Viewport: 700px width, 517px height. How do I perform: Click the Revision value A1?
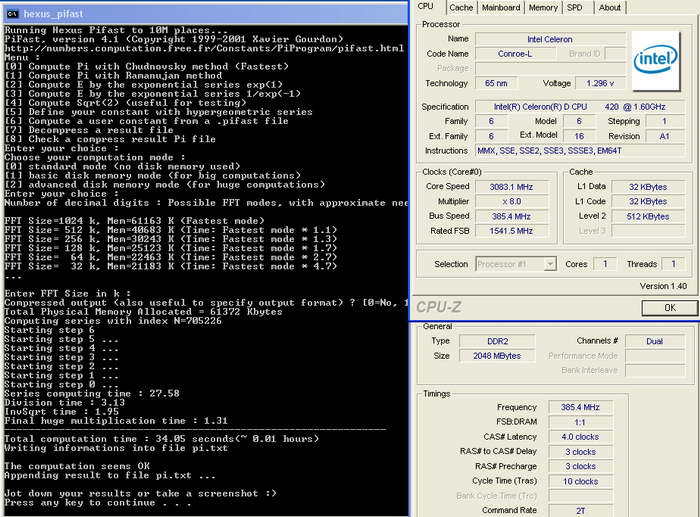tap(664, 136)
